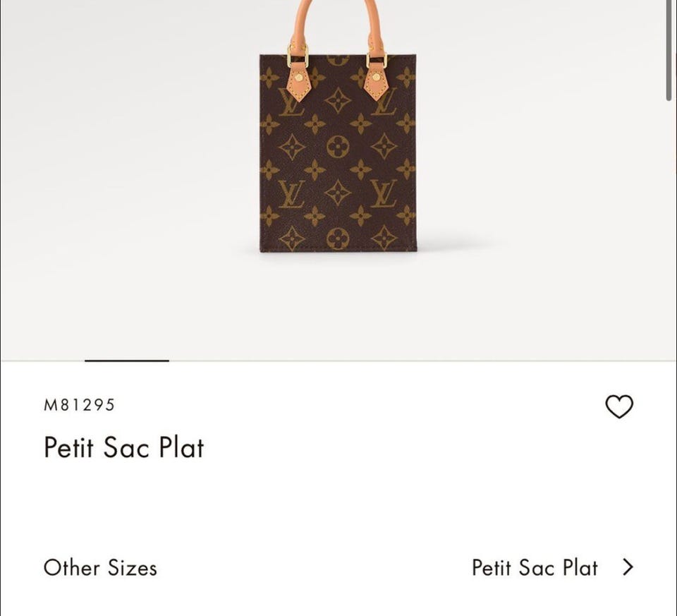Click the Petit Sac Plat product title
Screen dimensions: 677x616
pos(124,447)
